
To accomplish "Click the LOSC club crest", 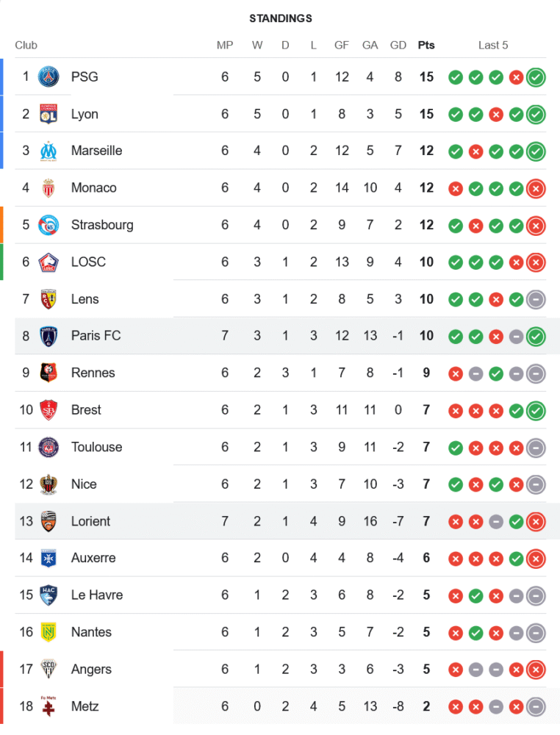I will click(x=49, y=262).
